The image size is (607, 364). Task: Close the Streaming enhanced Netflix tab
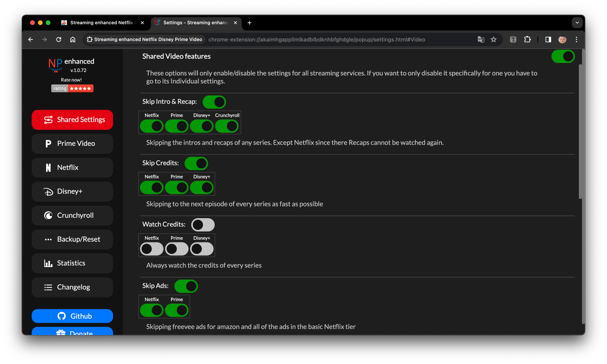tap(142, 23)
